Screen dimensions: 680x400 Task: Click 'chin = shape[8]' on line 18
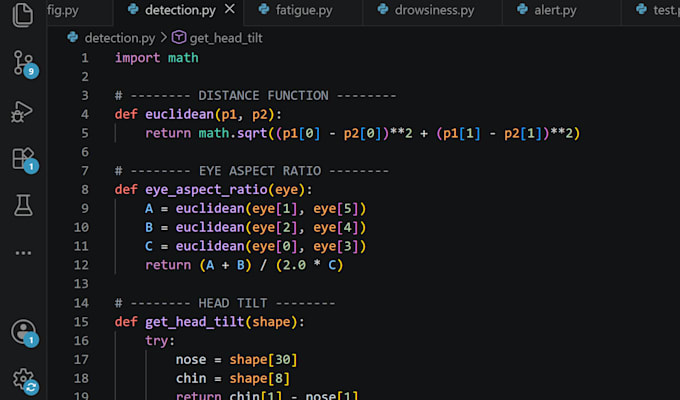tap(232, 378)
